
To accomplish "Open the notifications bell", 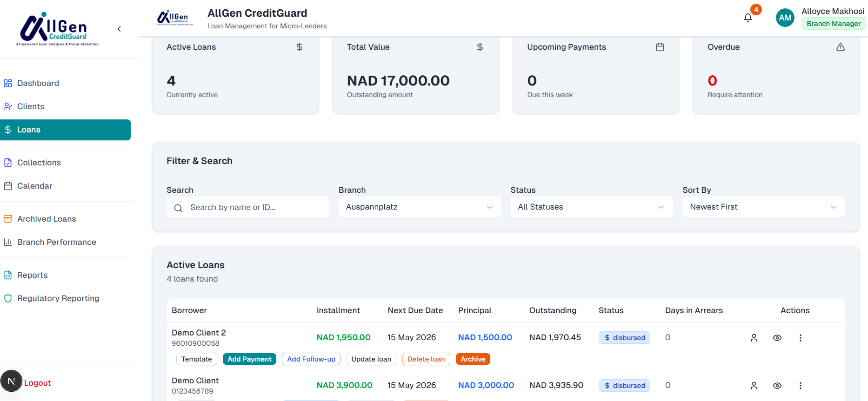I will tap(748, 18).
